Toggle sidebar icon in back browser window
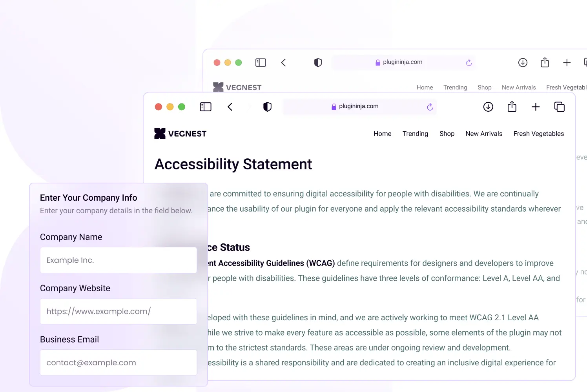Image resolution: width=587 pixels, height=392 pixels. point(261,62)
